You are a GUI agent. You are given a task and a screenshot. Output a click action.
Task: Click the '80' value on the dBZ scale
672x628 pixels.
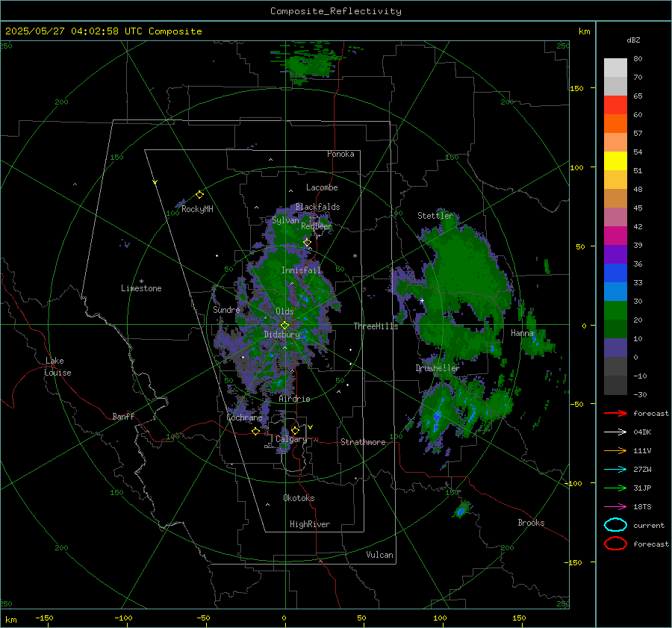[638, 59]
